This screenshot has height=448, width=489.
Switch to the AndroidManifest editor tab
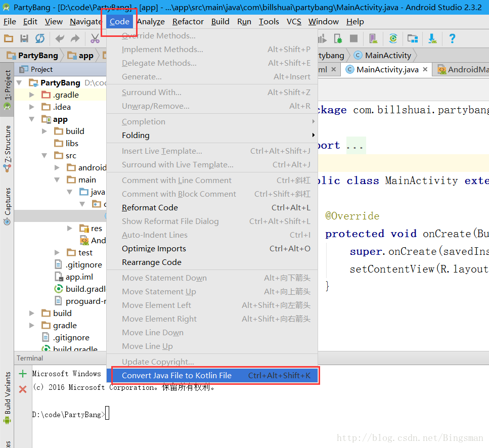(x=463, y=69)
